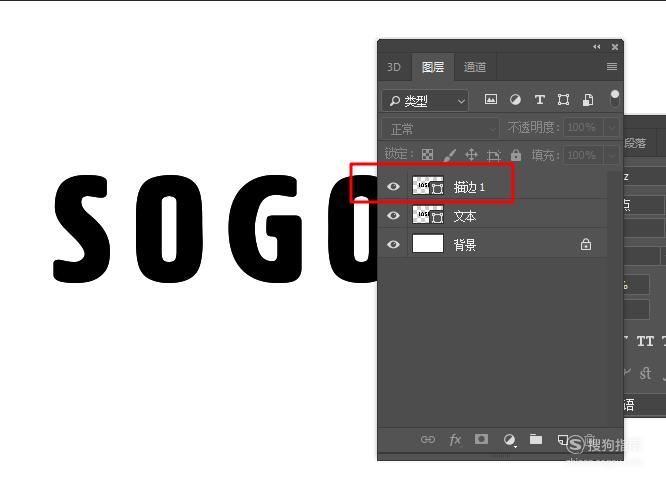666x491 pixels.
Task: Filter for smart objects icon
Action: coord(588,100)
